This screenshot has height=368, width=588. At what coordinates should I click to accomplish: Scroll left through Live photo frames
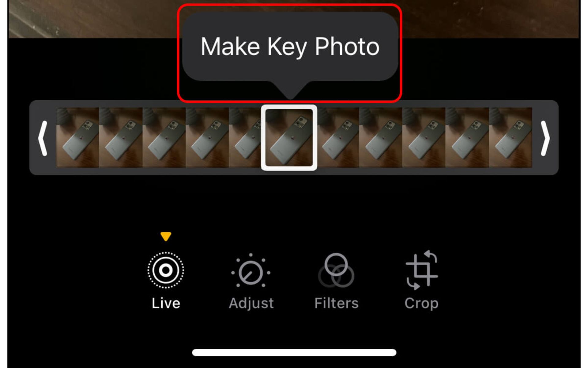pyautogui.click(x=42, y=137)
